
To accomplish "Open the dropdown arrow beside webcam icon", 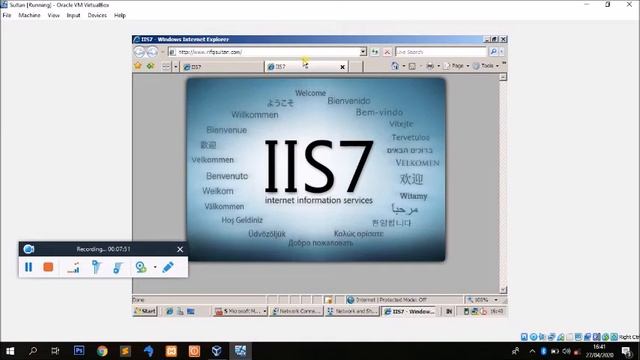I will [155, 267].
